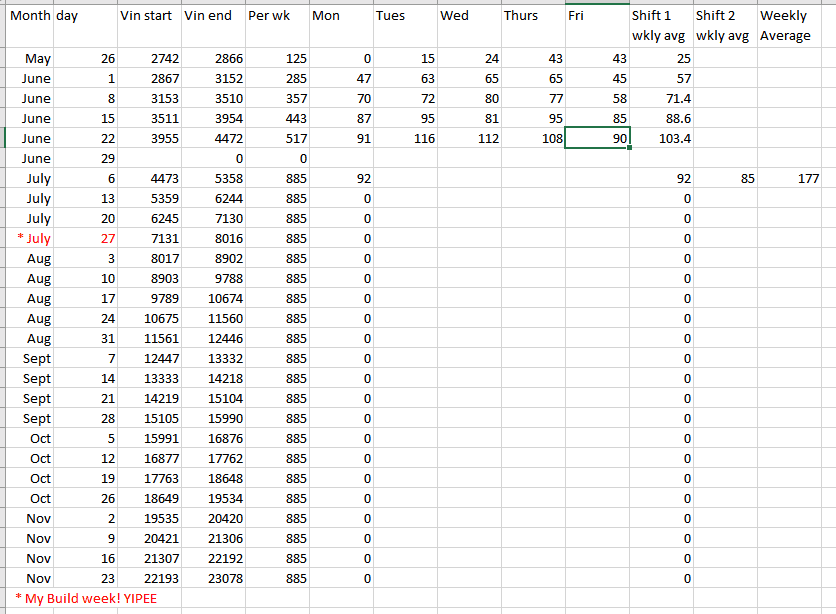
Task: Click the Tues cell with value 116
Action: (x=404, y=139)
